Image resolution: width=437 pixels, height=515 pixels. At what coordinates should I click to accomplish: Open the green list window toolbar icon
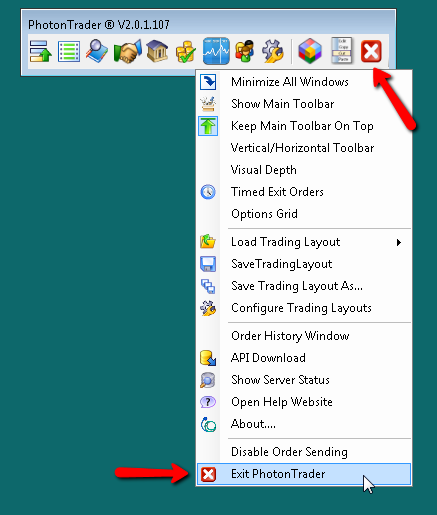coord(69,51)
